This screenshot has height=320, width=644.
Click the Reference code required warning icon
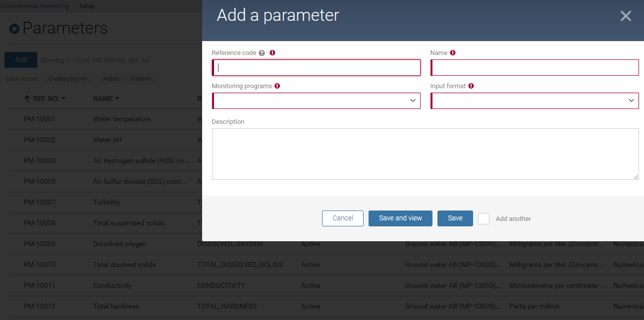[272, 53]
